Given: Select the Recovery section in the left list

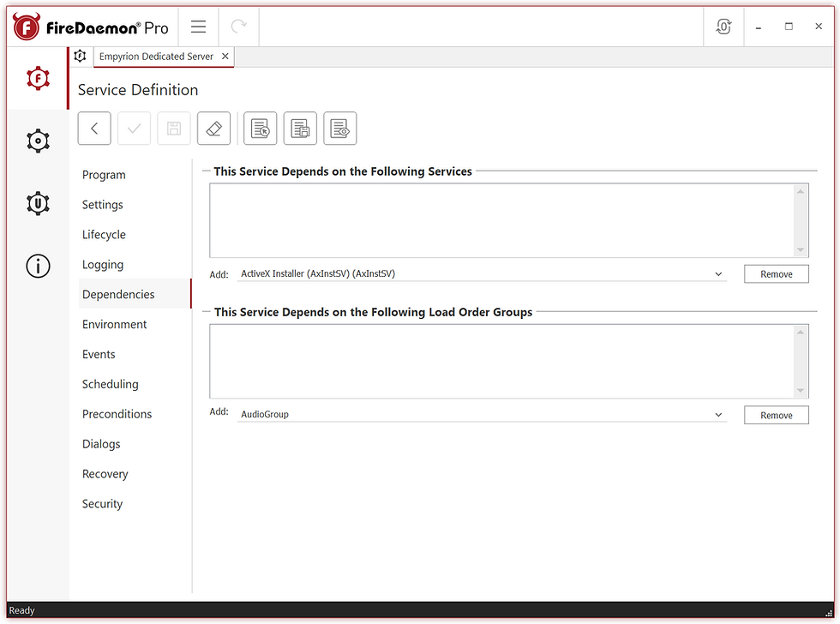Looking at the screenshot, I should pyautogui.click(x=105, y=473).
